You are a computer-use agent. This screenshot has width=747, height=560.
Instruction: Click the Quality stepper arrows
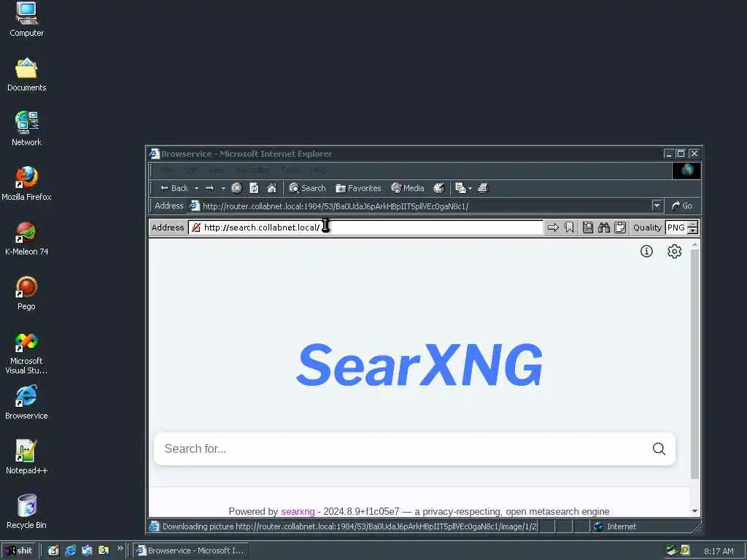pyautogui.click(x=693, y=227)
